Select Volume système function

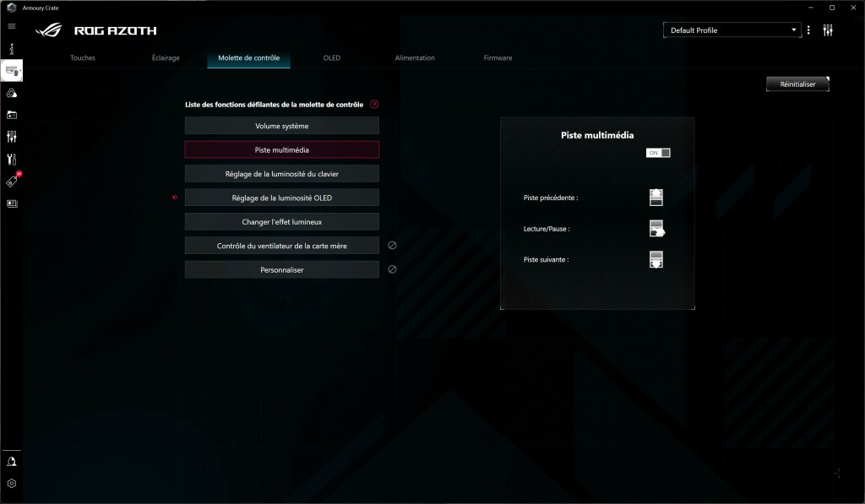[x=282, y=126]
